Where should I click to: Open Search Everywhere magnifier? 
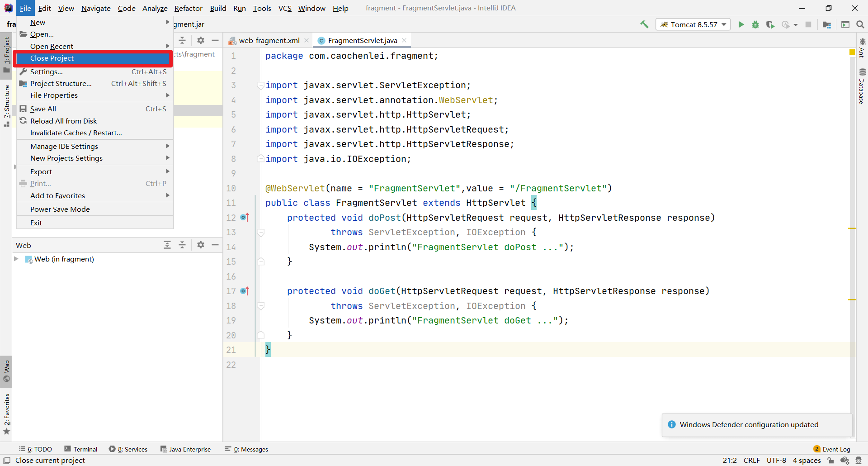[x=860, y=24]
